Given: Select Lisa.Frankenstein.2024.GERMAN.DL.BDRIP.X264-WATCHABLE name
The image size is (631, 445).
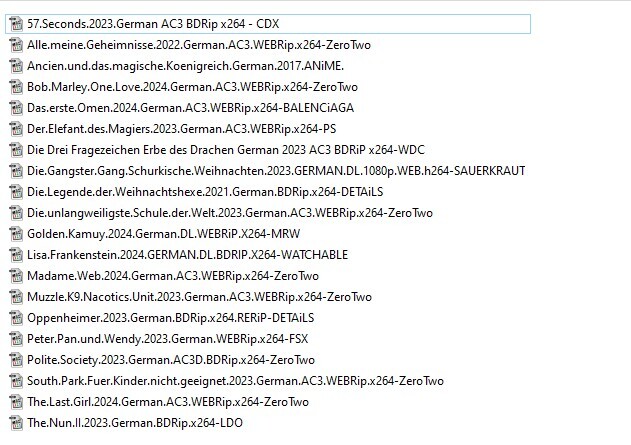Looking at the screenshot, I should tap(188, 255).
